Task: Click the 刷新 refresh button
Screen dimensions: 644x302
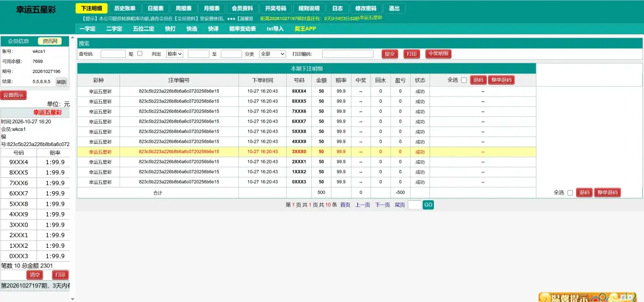Action: tap(62, 81)
